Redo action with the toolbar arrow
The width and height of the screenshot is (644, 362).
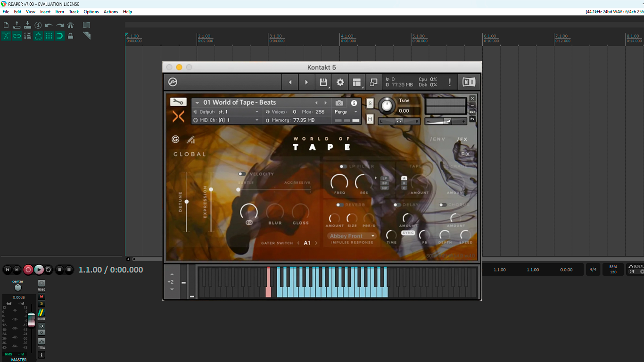point(60,25)
